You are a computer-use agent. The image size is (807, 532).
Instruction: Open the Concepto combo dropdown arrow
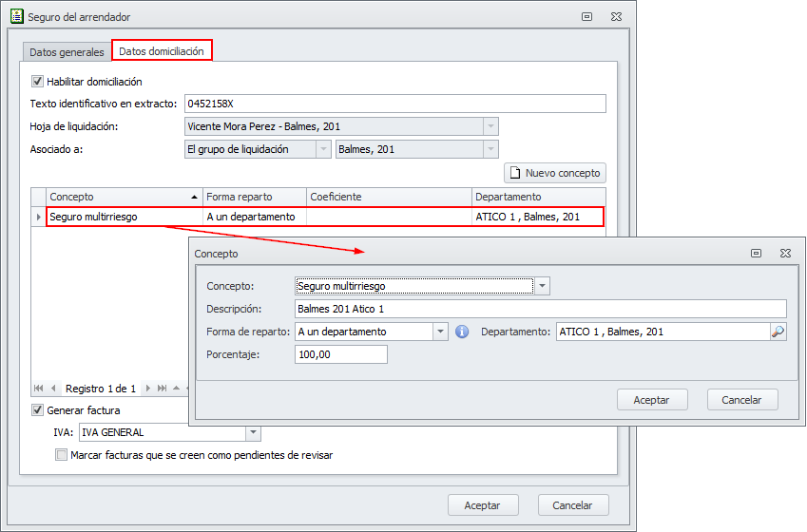tap(542, 286)
